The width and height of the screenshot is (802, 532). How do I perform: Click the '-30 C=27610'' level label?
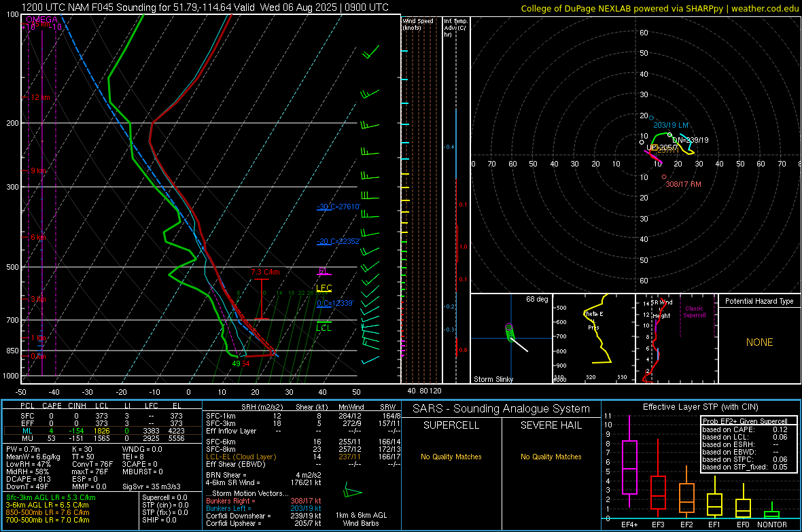point(338,207)
